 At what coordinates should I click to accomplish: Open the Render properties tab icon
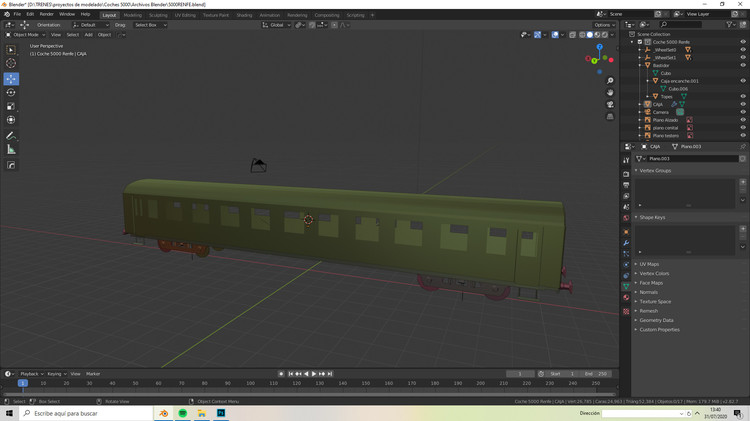[x=626, y=174]
